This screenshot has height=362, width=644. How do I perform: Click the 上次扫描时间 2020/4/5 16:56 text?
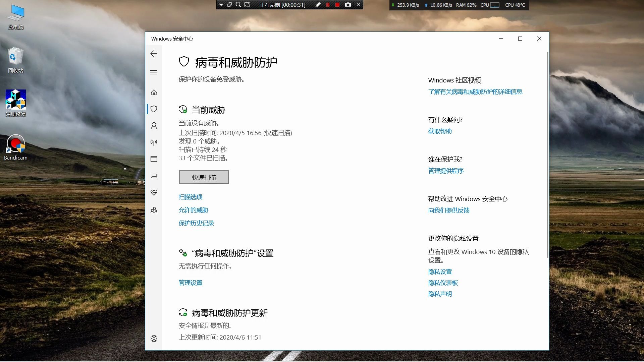pos(235,133)
